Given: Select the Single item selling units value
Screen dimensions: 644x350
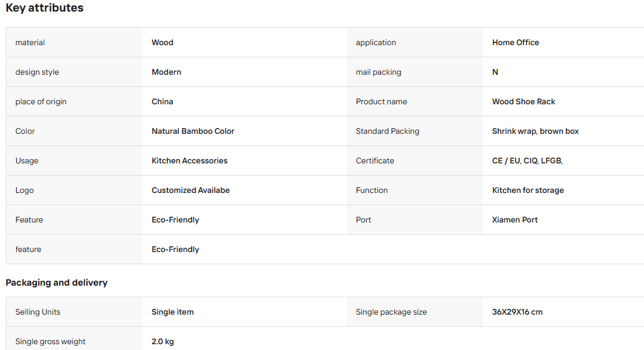Looking at the screenshot, I should click(173, 312).
